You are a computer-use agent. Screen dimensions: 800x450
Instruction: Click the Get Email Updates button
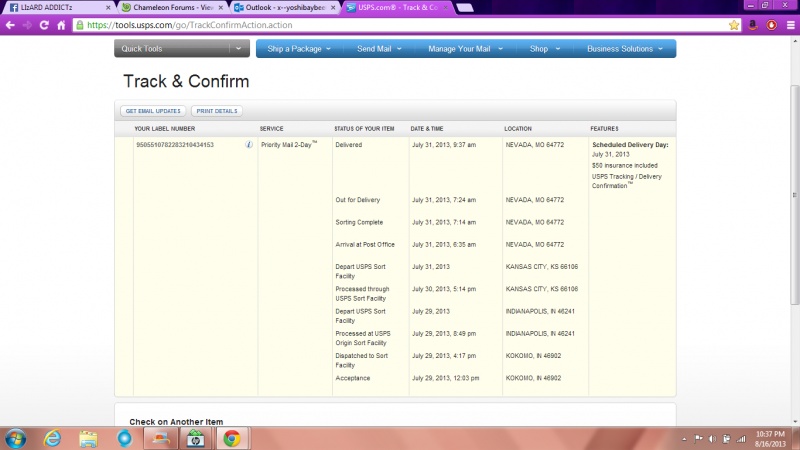pos(153,111)
